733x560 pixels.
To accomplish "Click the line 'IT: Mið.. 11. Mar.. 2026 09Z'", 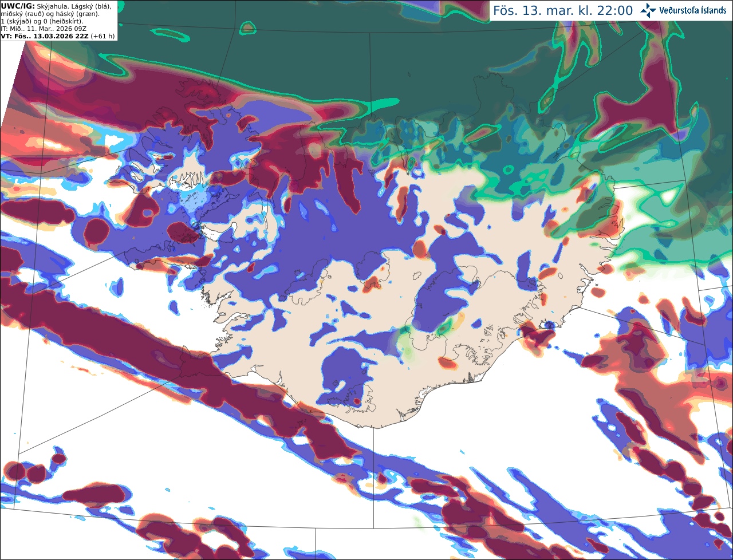I will coord(42,28).
